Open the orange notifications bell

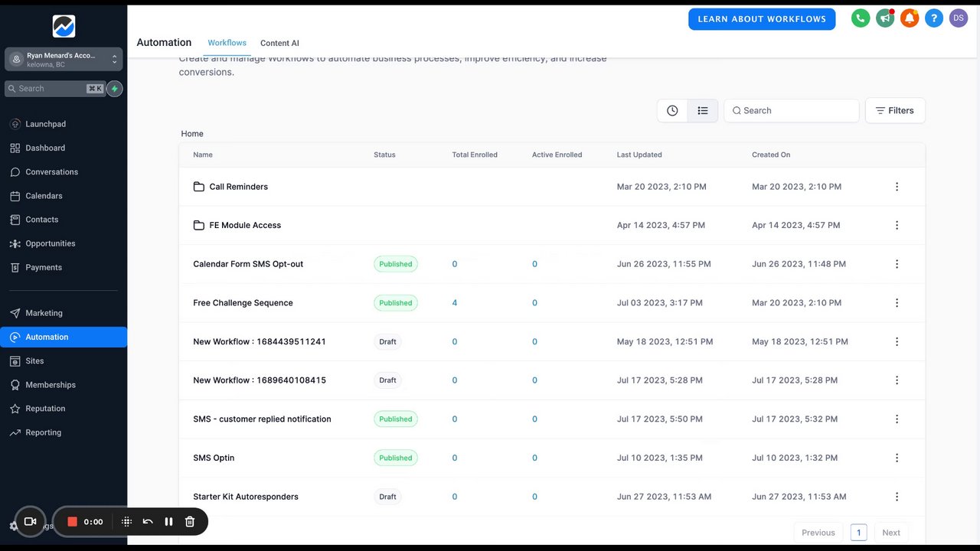tap(910, 18)
